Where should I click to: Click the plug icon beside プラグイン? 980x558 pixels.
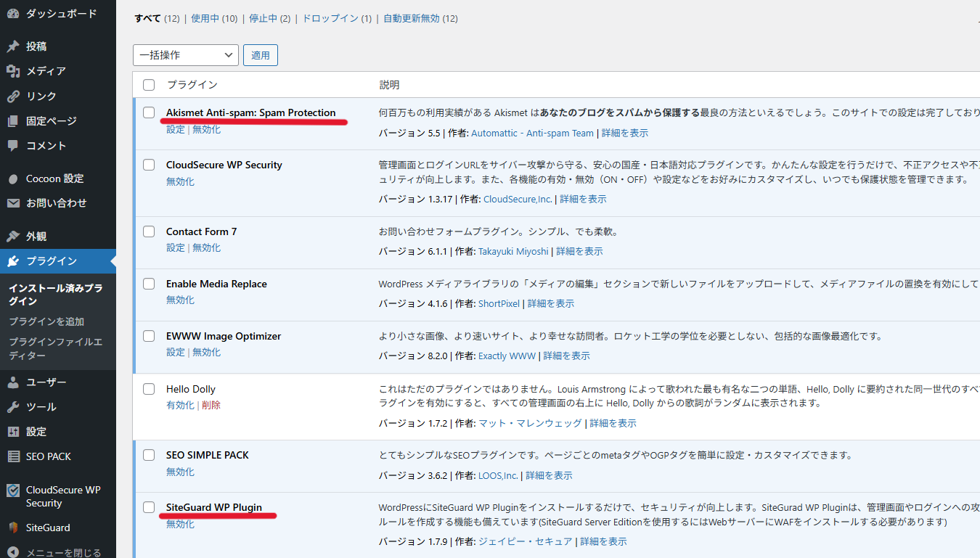click(x=13, y=261)
